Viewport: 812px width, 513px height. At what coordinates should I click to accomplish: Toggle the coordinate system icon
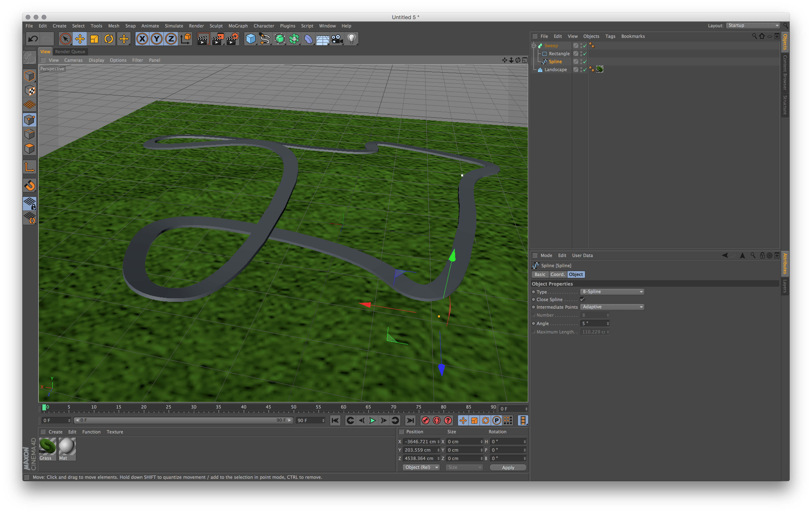point(186,39)
